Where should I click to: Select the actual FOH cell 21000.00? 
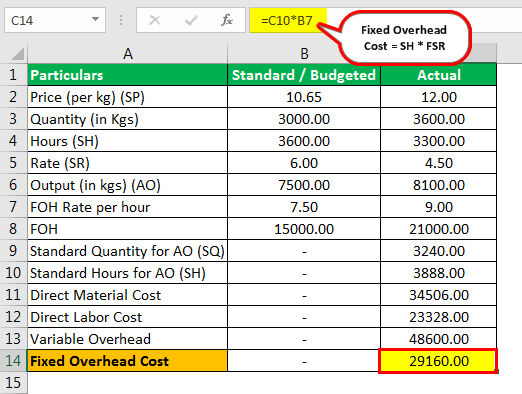tap(439, 229)
